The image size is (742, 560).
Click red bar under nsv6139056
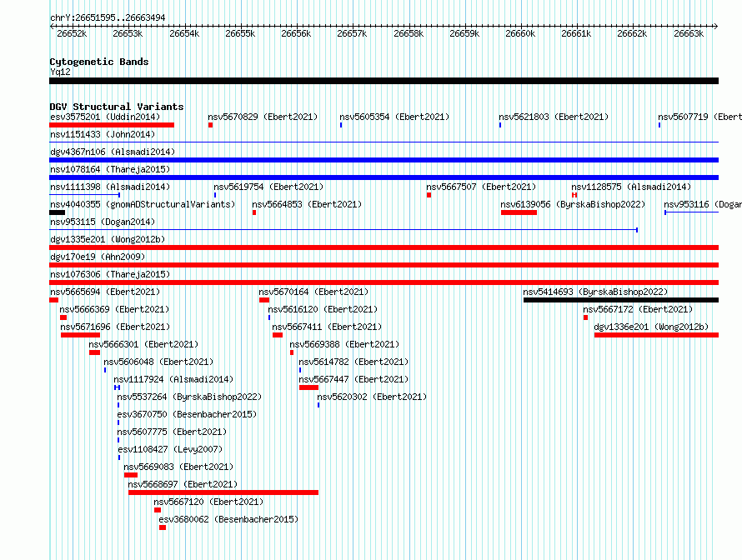pos(519,212)
